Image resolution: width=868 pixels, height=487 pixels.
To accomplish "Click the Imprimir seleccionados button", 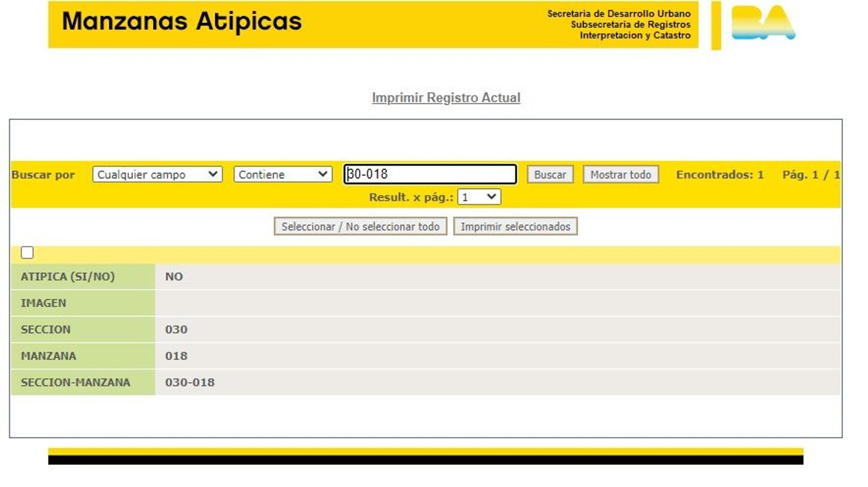I will click(515, 226).
